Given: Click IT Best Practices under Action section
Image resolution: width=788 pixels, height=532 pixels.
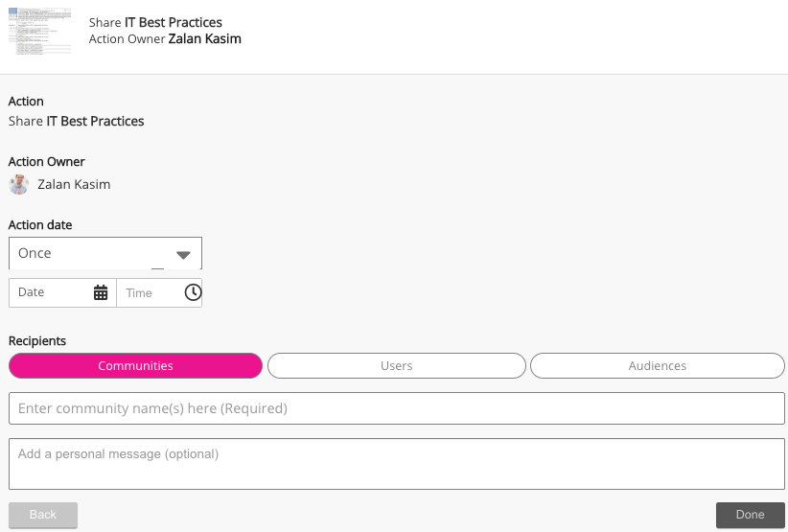Looking at the screenshot, I should point(95,122).
